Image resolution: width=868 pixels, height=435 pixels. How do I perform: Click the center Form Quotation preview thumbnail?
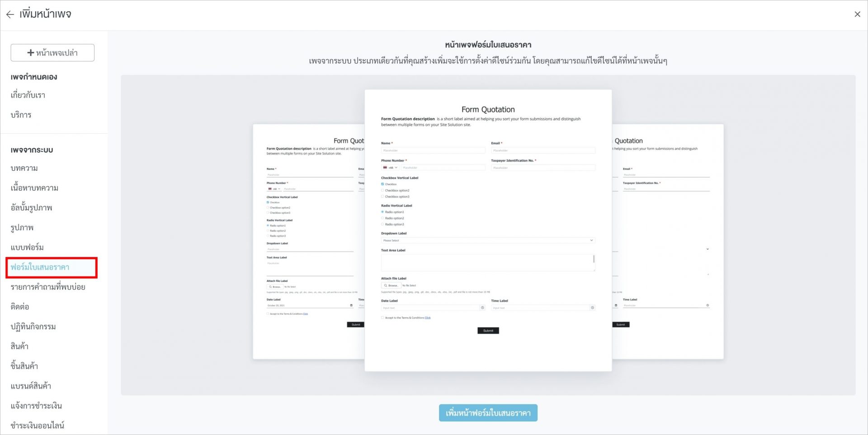(x=488, y=230)
